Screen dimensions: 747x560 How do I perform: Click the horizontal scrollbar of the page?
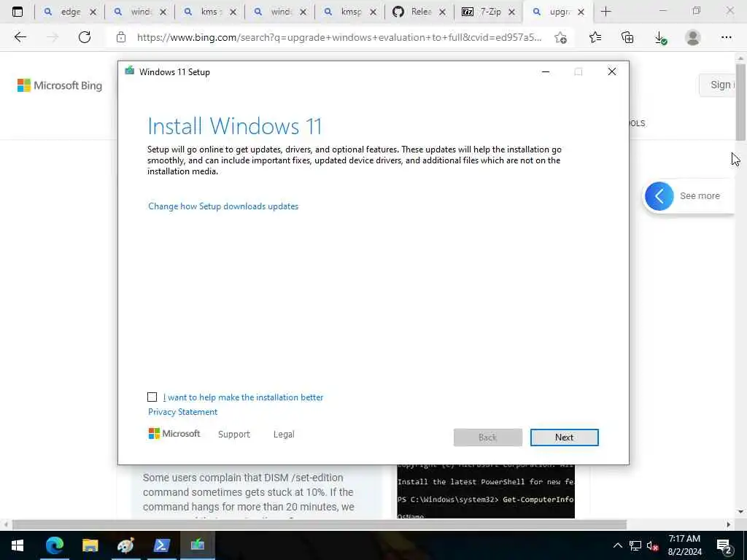(x=320, y=524)
